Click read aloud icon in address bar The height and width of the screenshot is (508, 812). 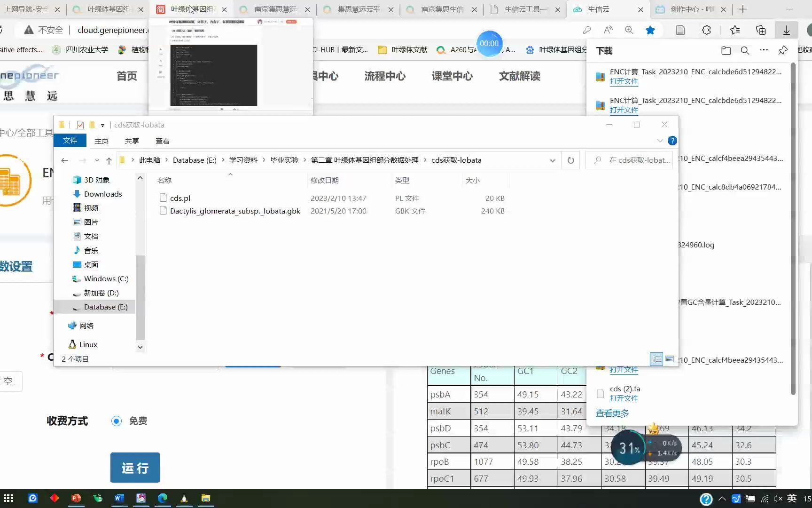pyautogui.click(x=608, y=30)
